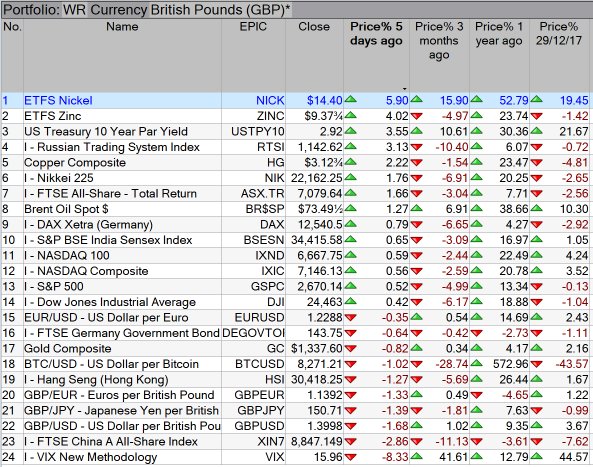
Task: Click the 150.71 GBPJPY close value
Action: point(328,410)
